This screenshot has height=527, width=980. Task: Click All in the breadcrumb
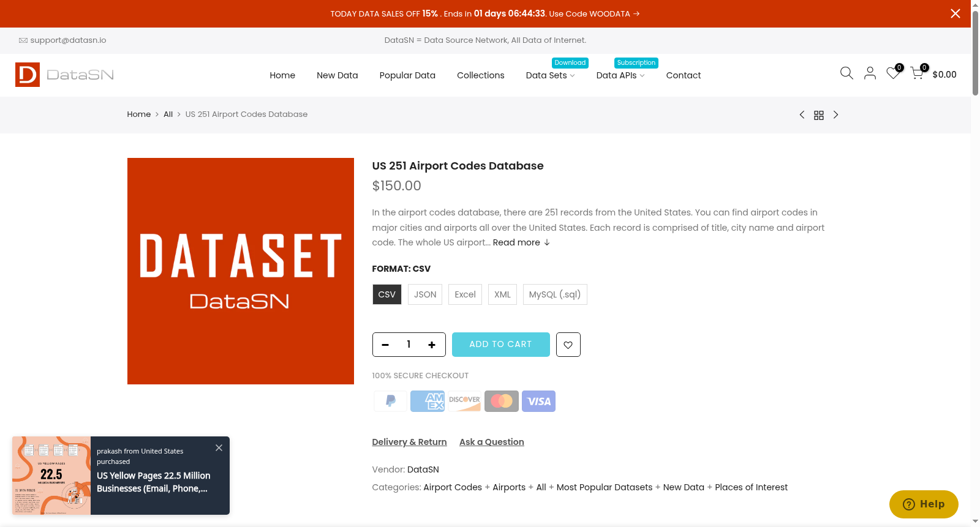pyautogui.click(x=168, y=114)
